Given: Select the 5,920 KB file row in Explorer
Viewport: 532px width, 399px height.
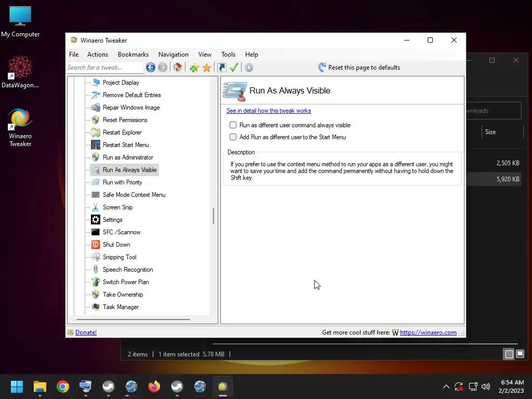Looking at the screenshot, I should (x=495, y=179).
